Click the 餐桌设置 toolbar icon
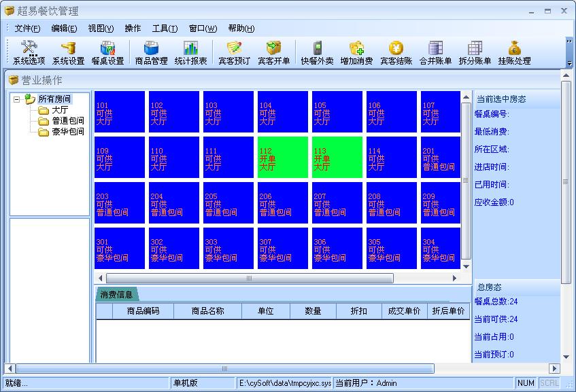The image size is (576, 392). coord(107,52)
